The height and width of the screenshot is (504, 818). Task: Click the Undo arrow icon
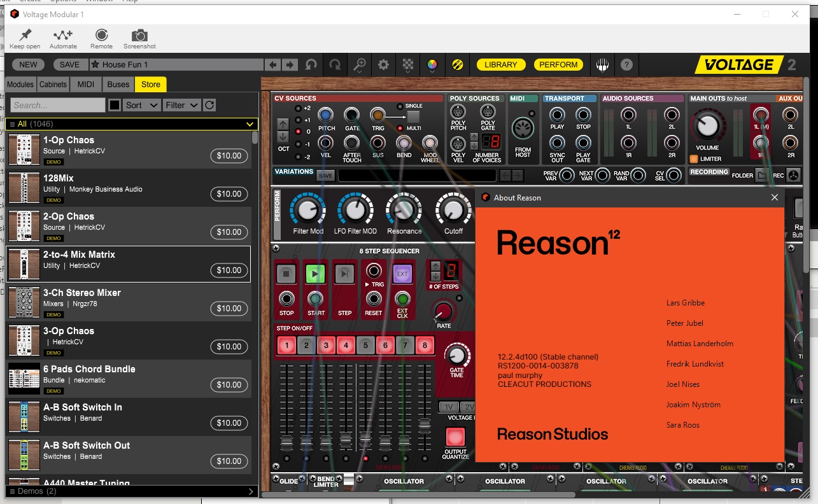point(311,64)
